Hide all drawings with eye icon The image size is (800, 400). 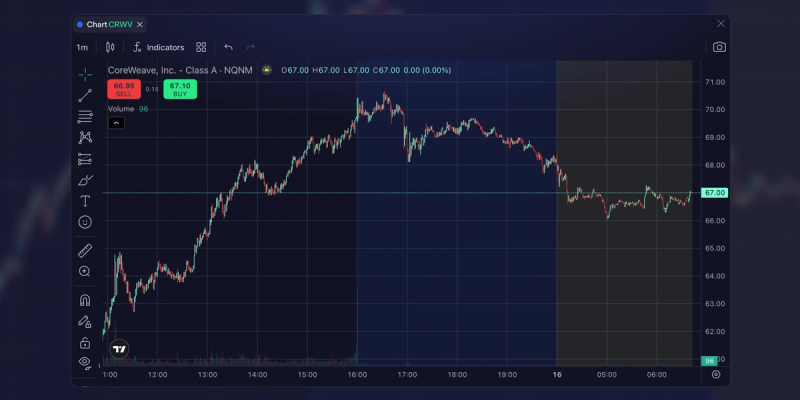pyautogui.click(x=85, y=362)
